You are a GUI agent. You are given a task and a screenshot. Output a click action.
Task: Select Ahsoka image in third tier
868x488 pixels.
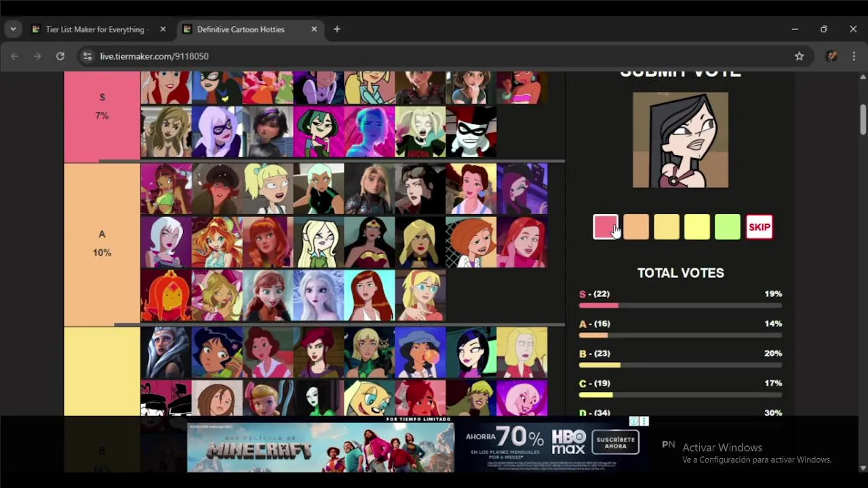pyautogui.click(x=166, y=352)
